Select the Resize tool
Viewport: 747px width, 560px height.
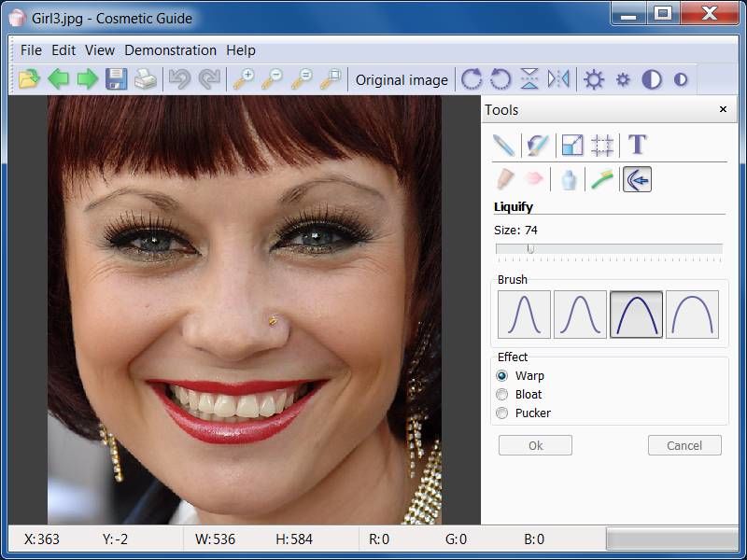click(572, 145)
